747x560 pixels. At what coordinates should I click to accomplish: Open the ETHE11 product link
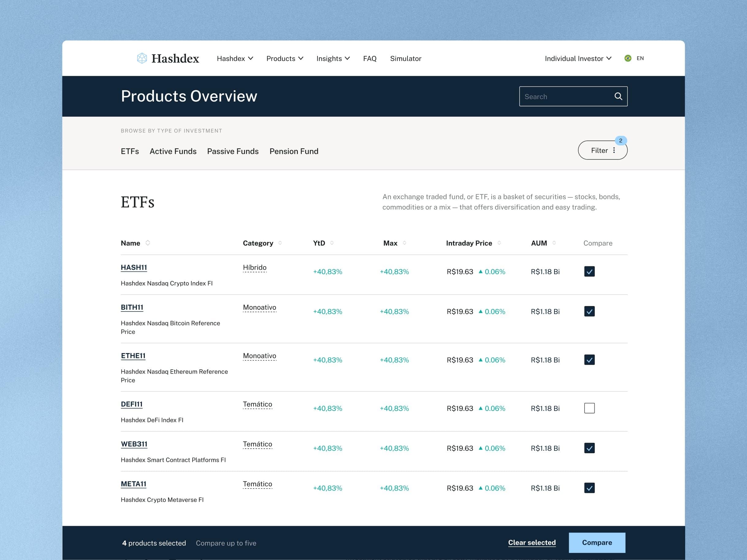[x=133, y=356]
